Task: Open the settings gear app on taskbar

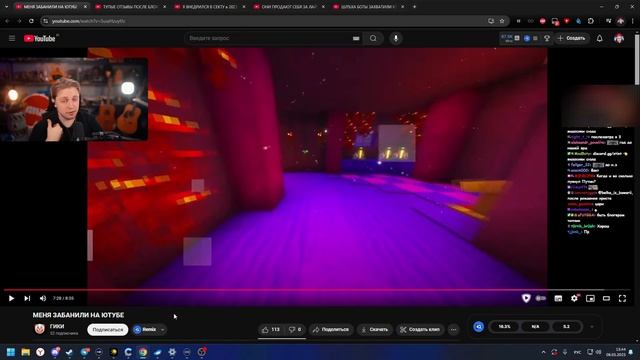Action: (x=172, y=352)
